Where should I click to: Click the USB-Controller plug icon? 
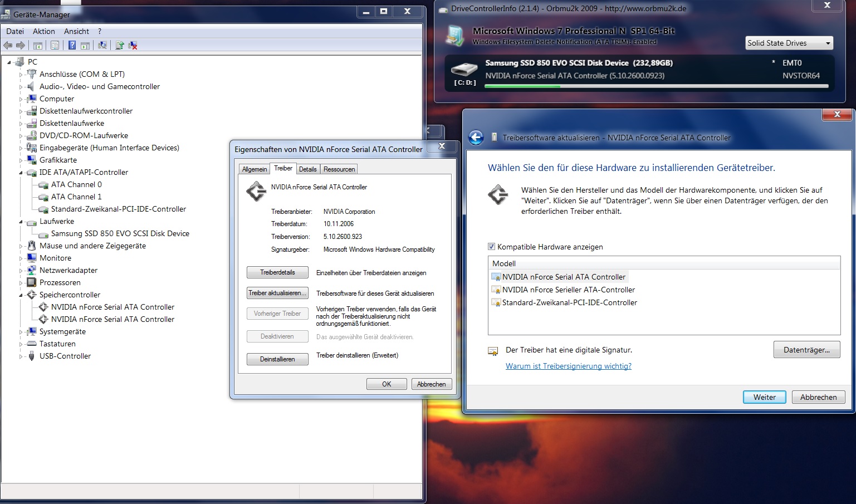tap(32, 356)
